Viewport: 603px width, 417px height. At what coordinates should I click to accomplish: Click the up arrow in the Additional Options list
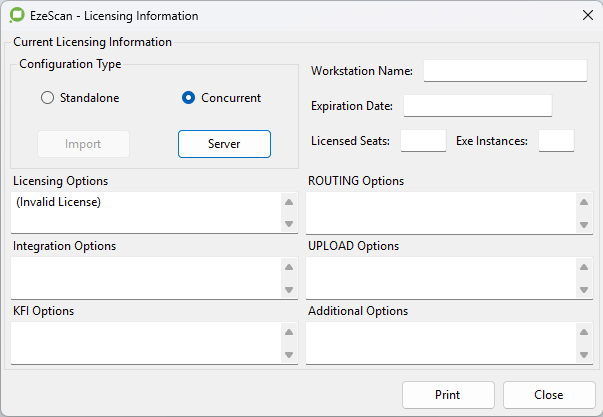[x=584, y=332]
